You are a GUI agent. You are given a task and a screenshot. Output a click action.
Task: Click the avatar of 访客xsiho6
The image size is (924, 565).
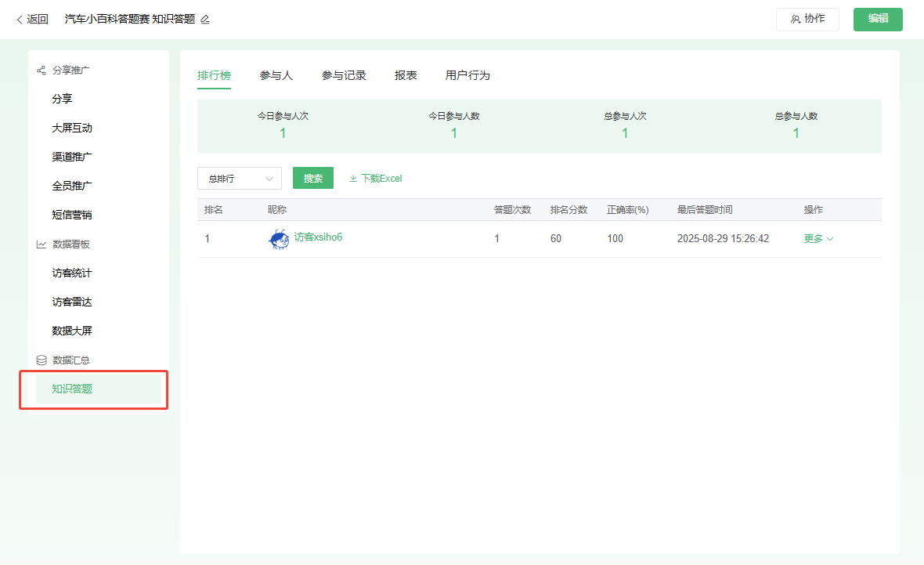coord(279,239)
